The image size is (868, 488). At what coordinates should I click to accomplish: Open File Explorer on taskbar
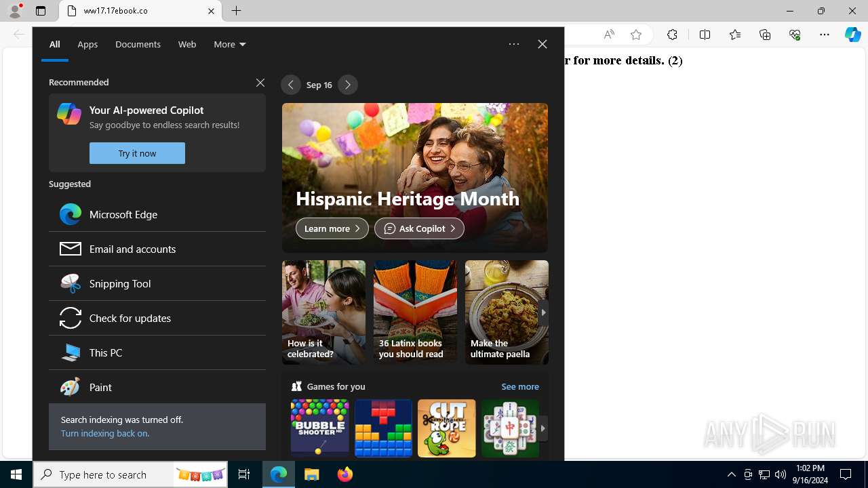point(312,474)
